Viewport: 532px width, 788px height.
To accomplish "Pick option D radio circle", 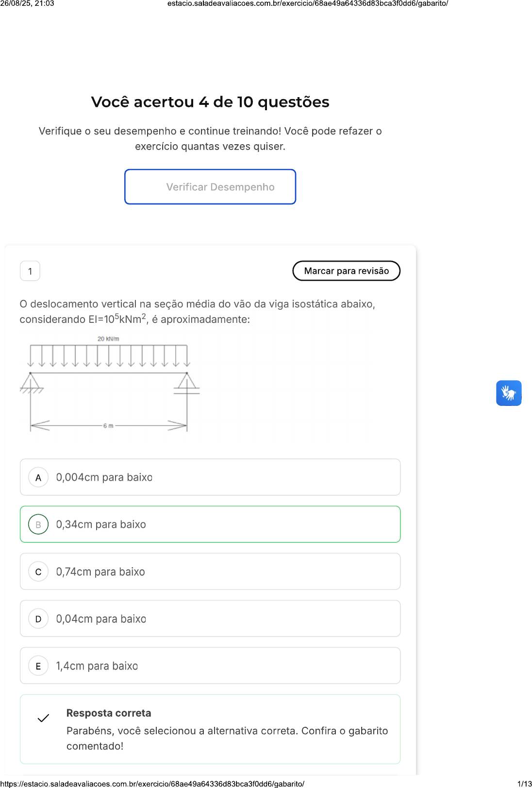I will point(38,619).
